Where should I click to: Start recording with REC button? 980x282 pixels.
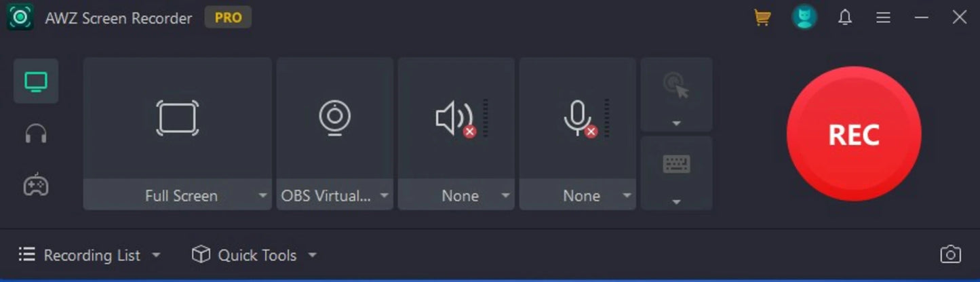pos(854,134)
